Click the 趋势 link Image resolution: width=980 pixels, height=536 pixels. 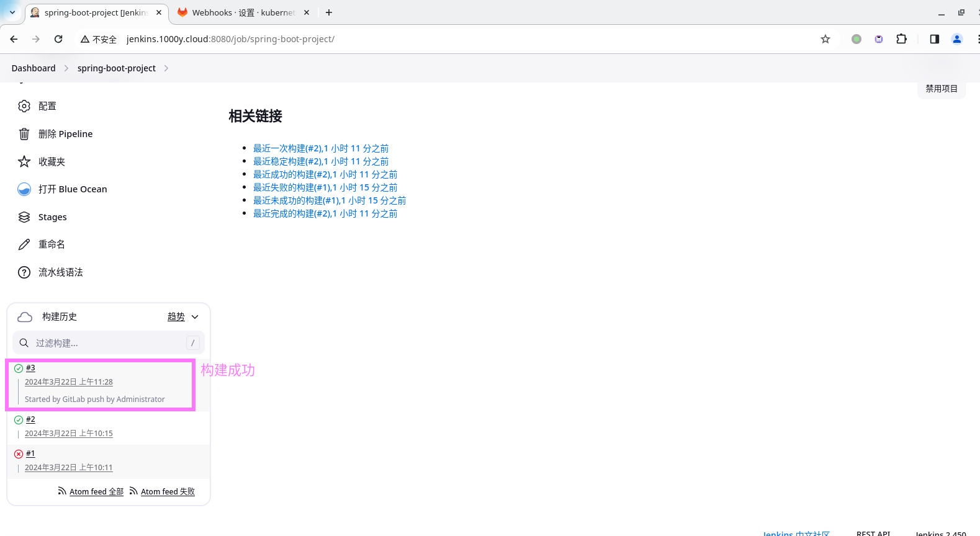coord(176,317)
